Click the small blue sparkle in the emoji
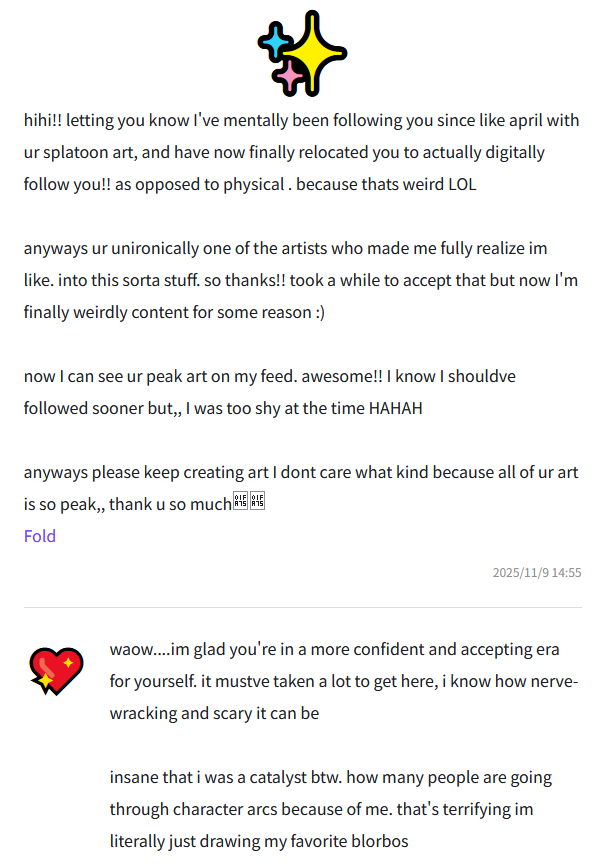Image resolution: width=605 pixels, height=865 pixels. tap(272, 42)
